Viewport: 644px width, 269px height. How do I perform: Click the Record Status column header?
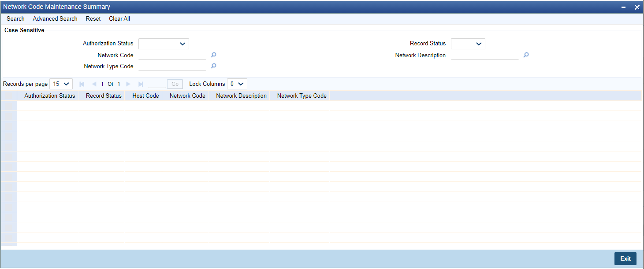pyautogui.click(x=104, y=96)
